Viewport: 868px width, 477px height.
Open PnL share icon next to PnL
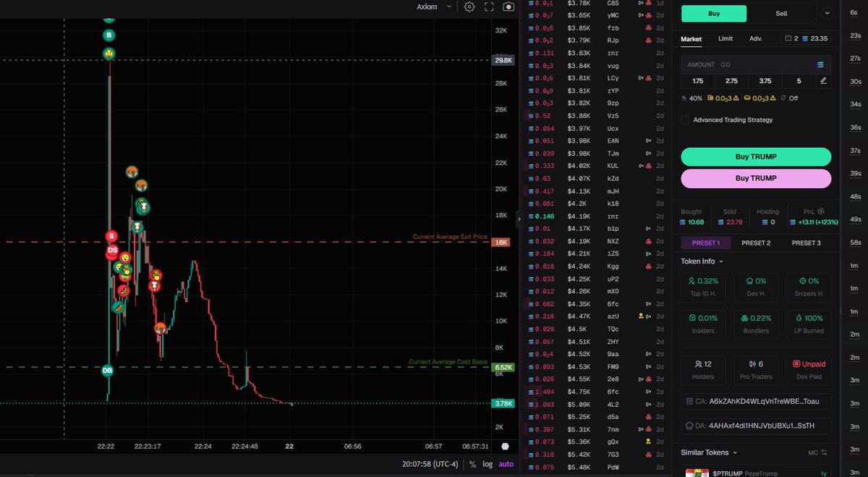coord(822,211)
